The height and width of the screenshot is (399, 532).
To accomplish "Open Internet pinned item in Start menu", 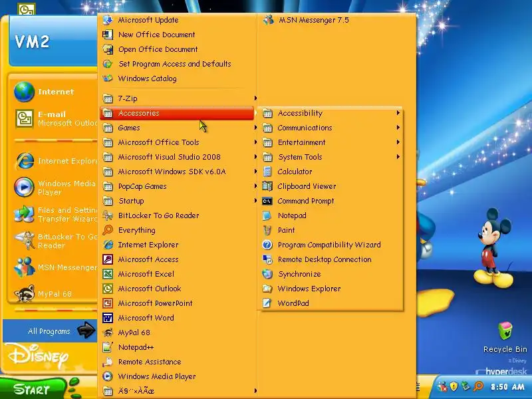I will point(55,92).
